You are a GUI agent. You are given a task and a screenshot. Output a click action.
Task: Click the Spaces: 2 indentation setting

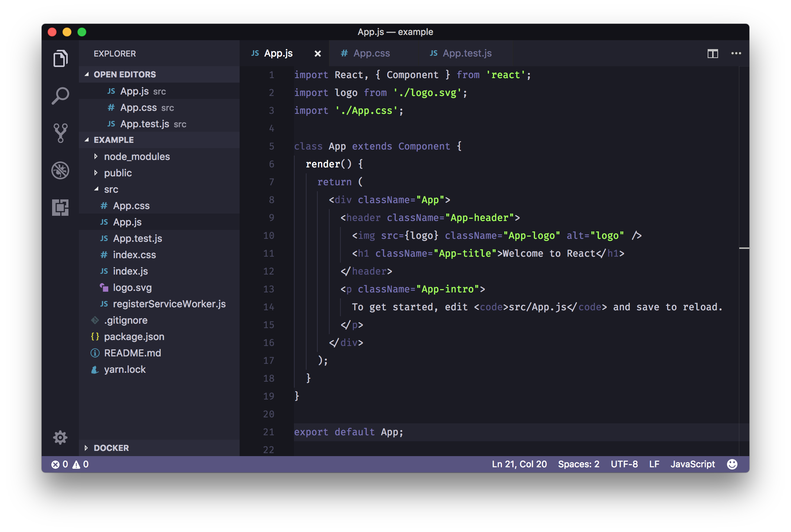(x=579, y=464)
